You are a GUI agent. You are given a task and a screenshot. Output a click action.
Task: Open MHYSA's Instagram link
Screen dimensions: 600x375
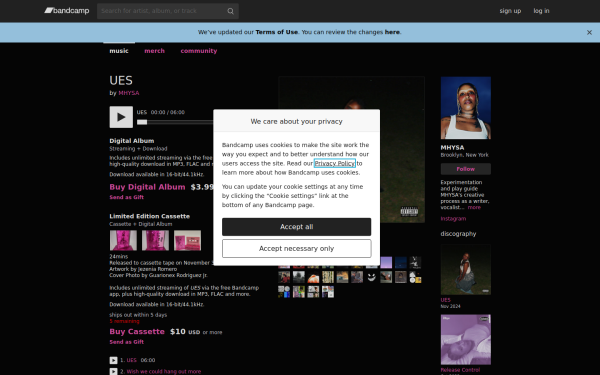point(453,219)
